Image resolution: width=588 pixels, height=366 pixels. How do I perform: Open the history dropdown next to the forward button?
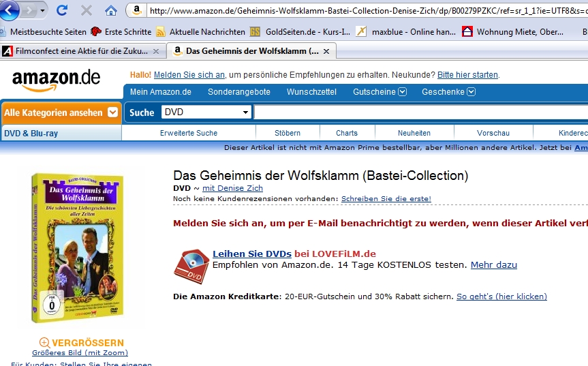(42, 10)
